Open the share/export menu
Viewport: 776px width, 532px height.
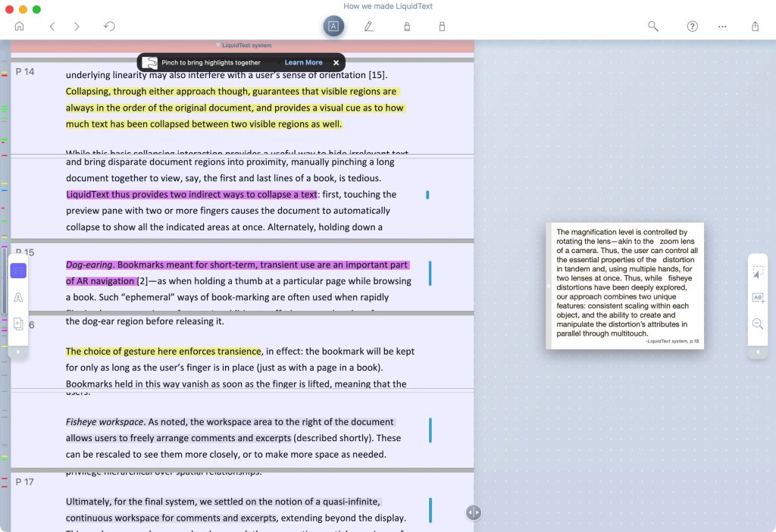coord(756,27)
